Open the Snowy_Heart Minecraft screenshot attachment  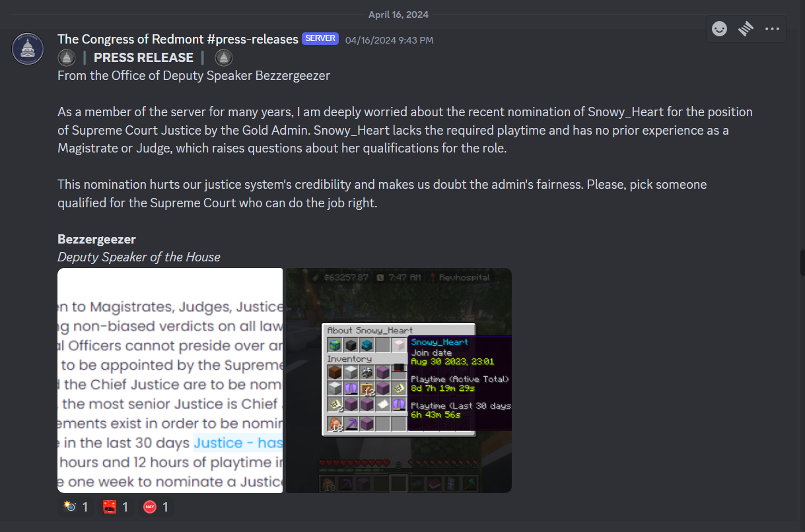[398, 380]
